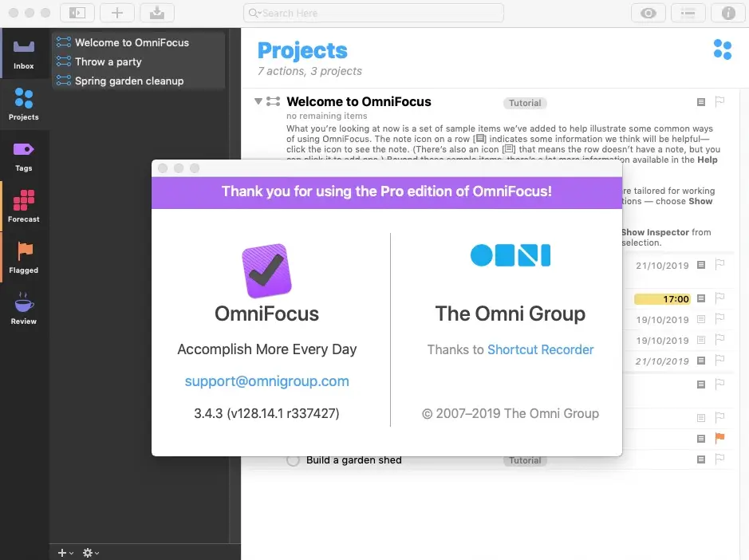
Task: Click the Search Here field
Action: (x=373, y=13)
